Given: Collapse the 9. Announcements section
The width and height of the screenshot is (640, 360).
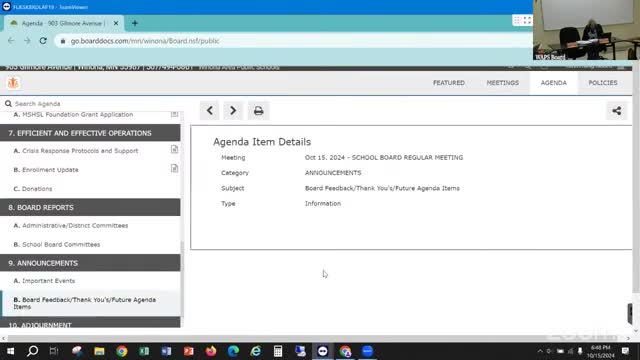Looking at the screenshot, I should pyautogui.click(x=90, y=263).
